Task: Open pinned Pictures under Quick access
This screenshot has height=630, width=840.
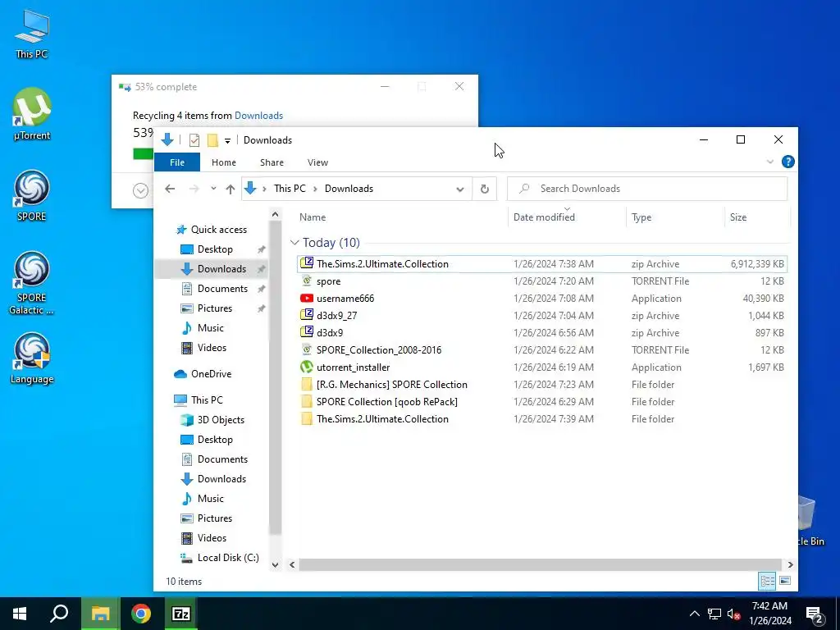Action: [x=207, y=308]
